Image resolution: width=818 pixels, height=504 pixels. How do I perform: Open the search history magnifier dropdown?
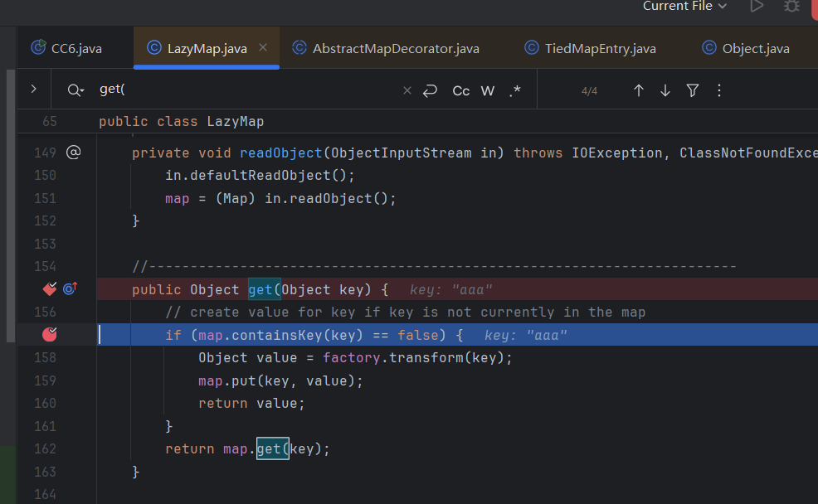(x=75, y=90)
